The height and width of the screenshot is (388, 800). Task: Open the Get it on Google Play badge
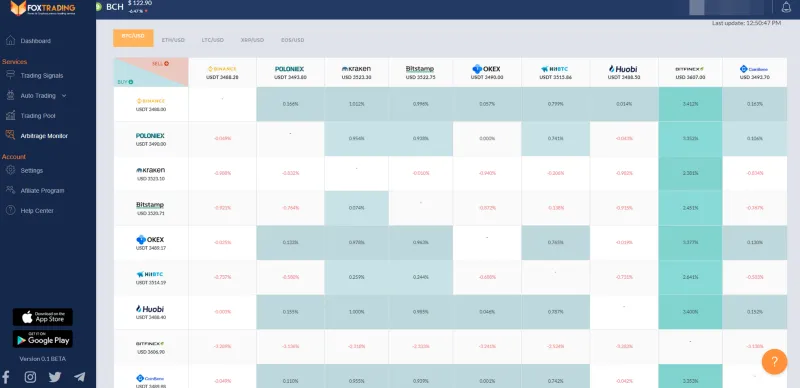[42, 339]
